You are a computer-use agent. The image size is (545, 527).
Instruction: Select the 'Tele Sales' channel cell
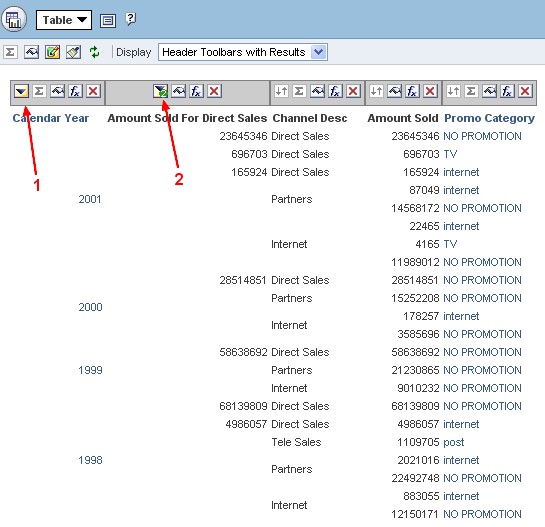pyautogui.click(x=296, y=442)
